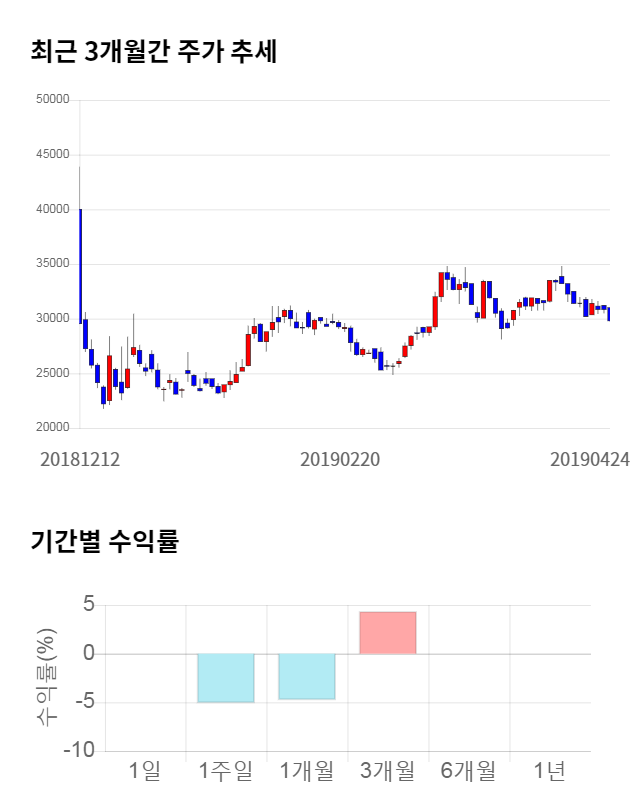The image size is (640, 810).
Task: Select the 20190220 date label
Action: point(340,460)
